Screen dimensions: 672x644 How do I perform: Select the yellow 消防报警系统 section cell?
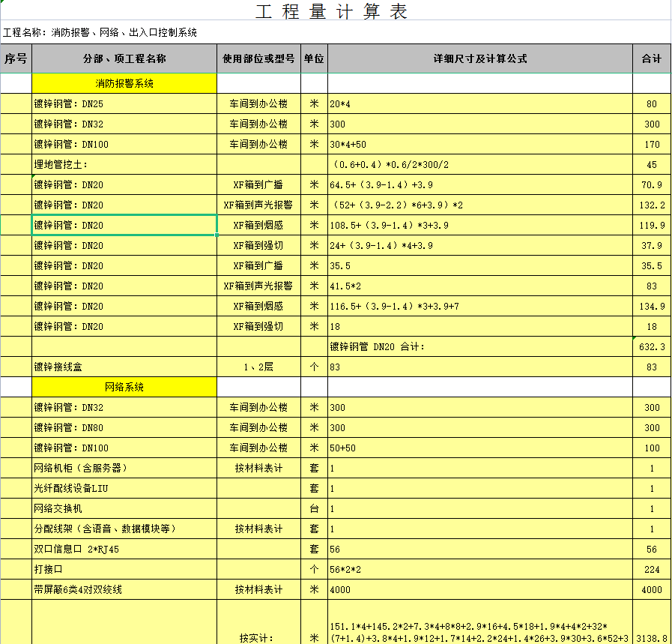coord(124,83)
